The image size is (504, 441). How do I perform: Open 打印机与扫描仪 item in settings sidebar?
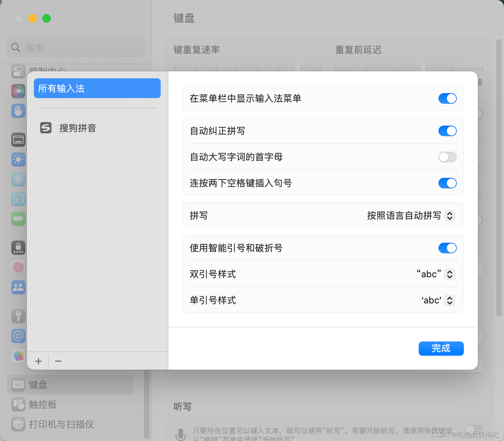[70, 424]
